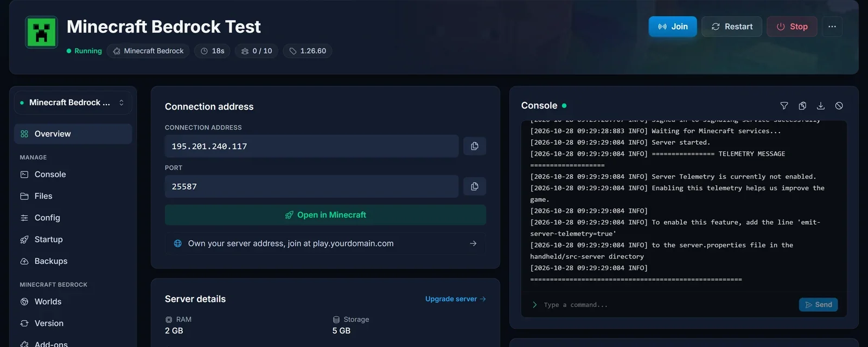Click the Minecraft Bedrock game type badge
This screenshot has width=868, height=347.
(x=148, y=51)
